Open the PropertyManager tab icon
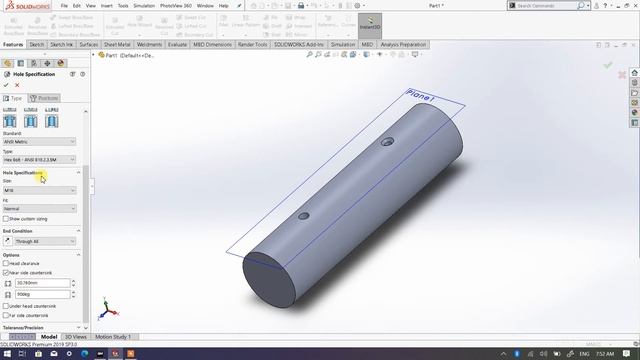This screenshot has height=360, width=640. click(20, 63)
